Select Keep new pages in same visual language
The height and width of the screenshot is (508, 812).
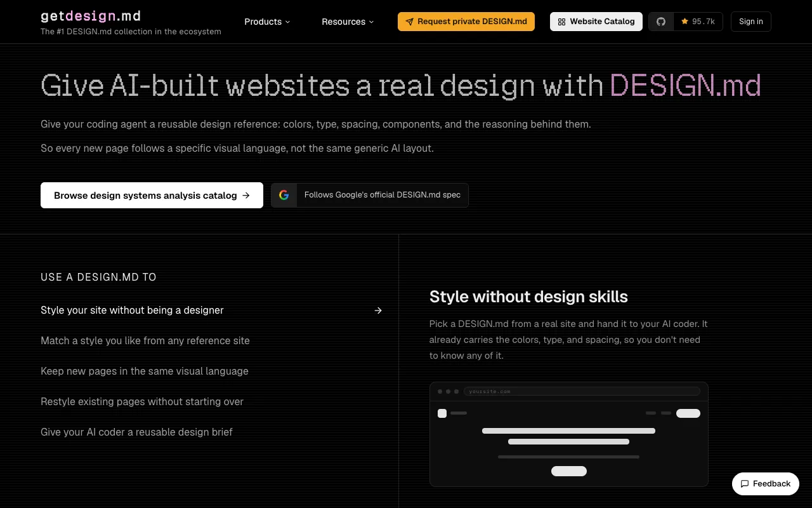pos(145,371)
